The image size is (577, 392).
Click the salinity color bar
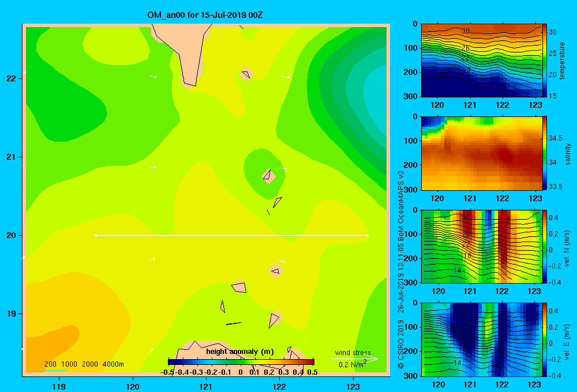point(545,153)
